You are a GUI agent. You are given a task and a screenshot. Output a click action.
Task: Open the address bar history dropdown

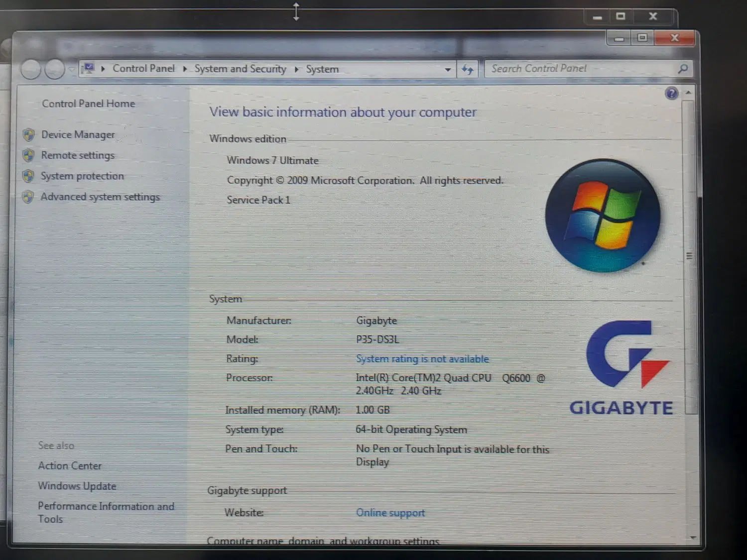448,70
